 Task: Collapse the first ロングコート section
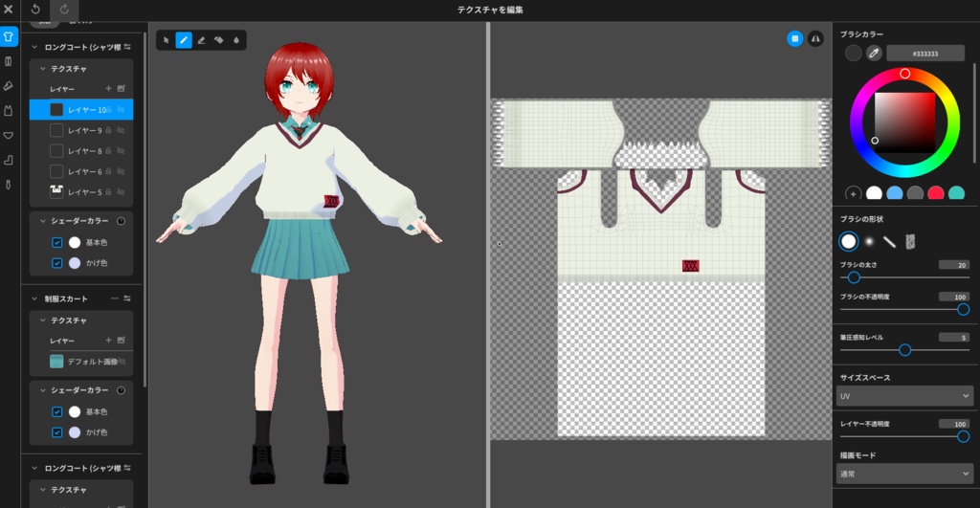point(34,47)
